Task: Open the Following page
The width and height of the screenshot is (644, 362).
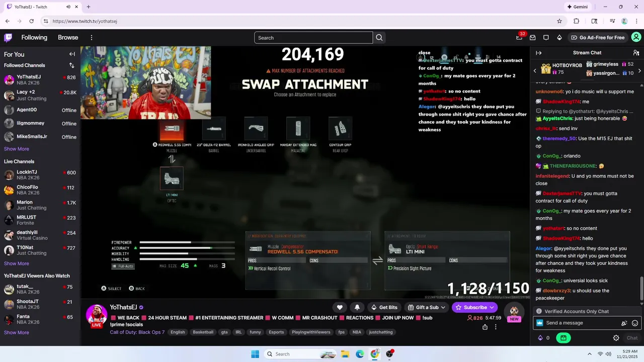Action: point(34,38)
